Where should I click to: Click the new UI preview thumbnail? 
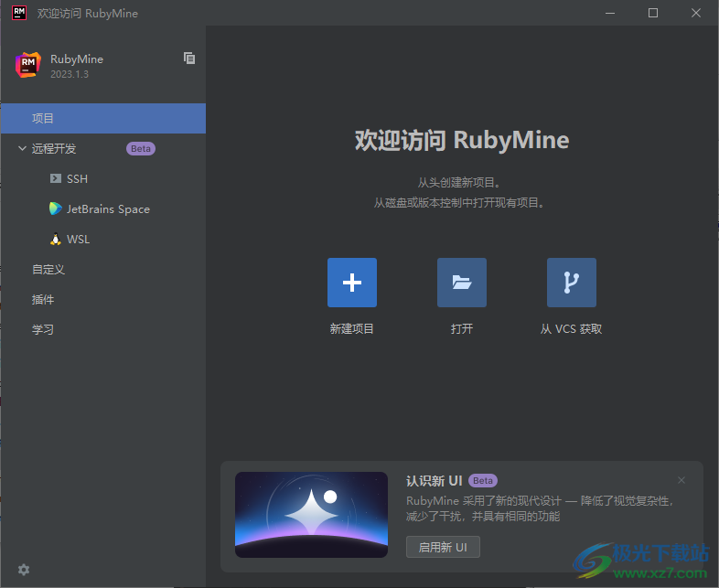click(311, 515)
